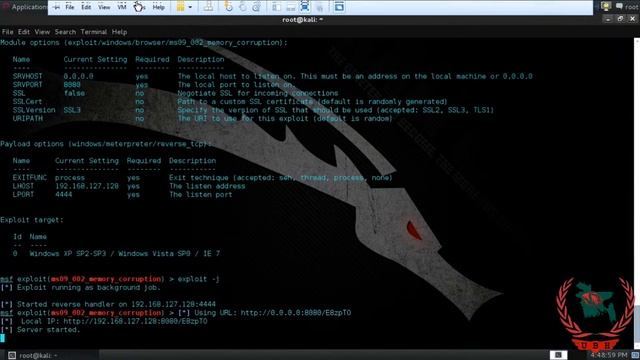Click the clock showing 4:48:59 PM
Image resolution: width=640 pixels, height=360 pixels.
(x=608, y=355)
